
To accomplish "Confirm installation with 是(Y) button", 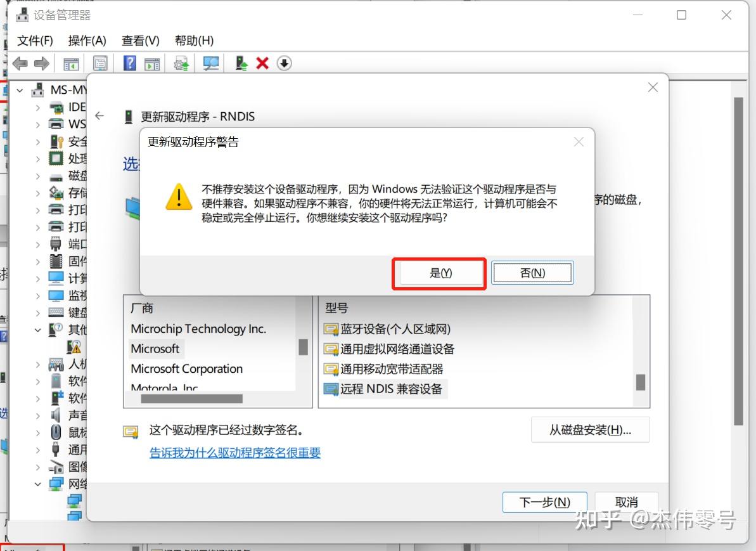I will (x=440, y=273).
